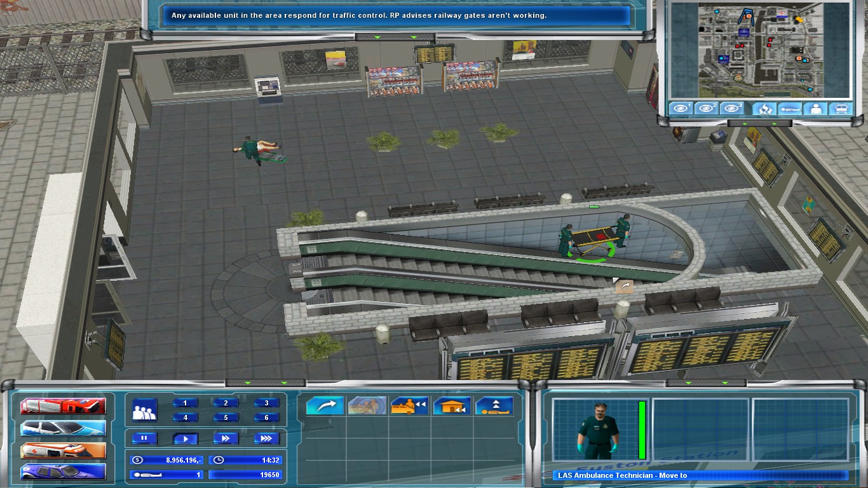Click the load patient into vehicle command
The height and width of the screenshot is (488, 868).
(x=409, y=406)
